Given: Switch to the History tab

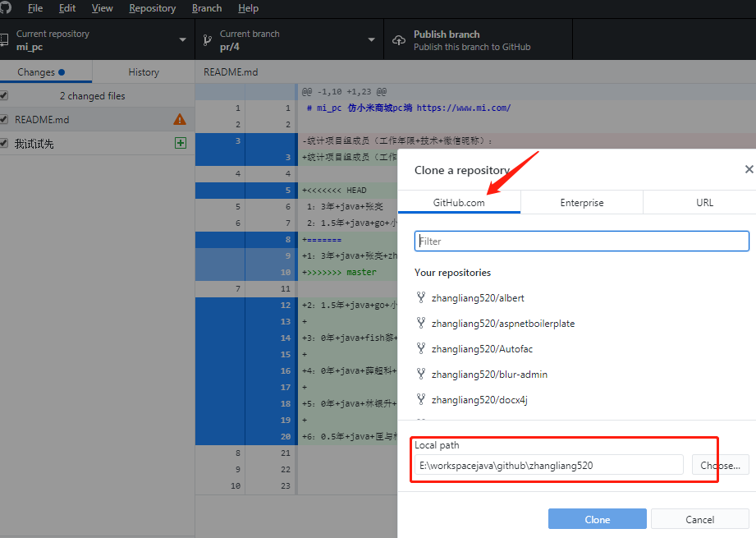Looking at the screenshot, I should click(x=144, y=72).
